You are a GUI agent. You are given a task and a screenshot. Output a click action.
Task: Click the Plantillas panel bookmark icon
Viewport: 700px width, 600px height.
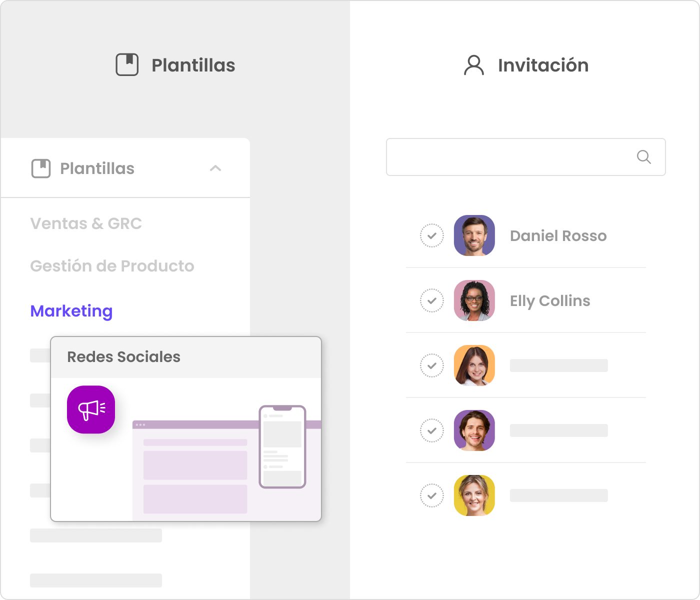pos(41,168)
